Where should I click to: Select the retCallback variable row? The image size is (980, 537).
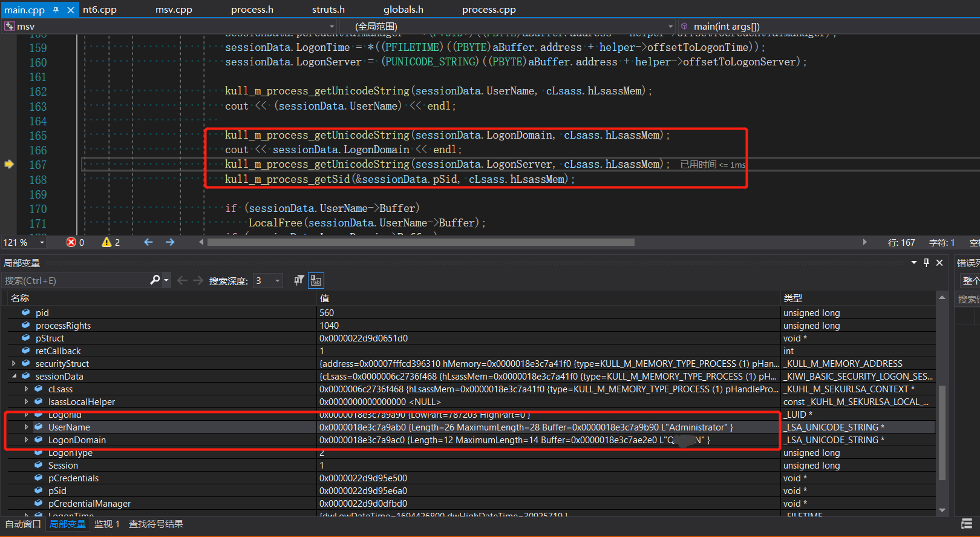point(471,351)
